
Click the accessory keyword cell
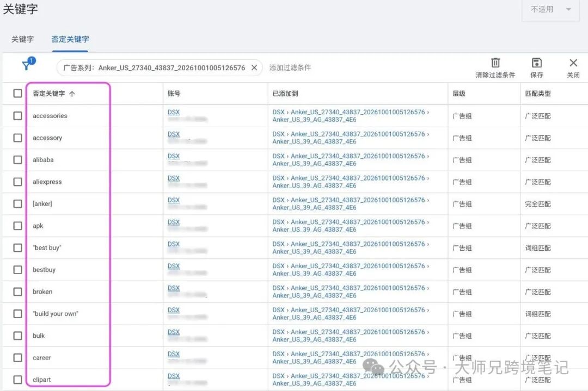pos(47,138)
